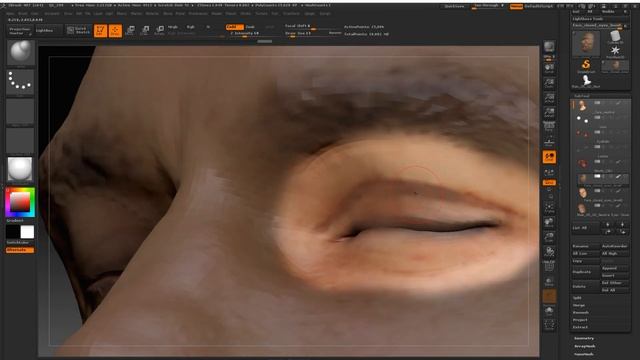Toggle L.Sym button
Screen dimensions: 640x360
(549, 172)
